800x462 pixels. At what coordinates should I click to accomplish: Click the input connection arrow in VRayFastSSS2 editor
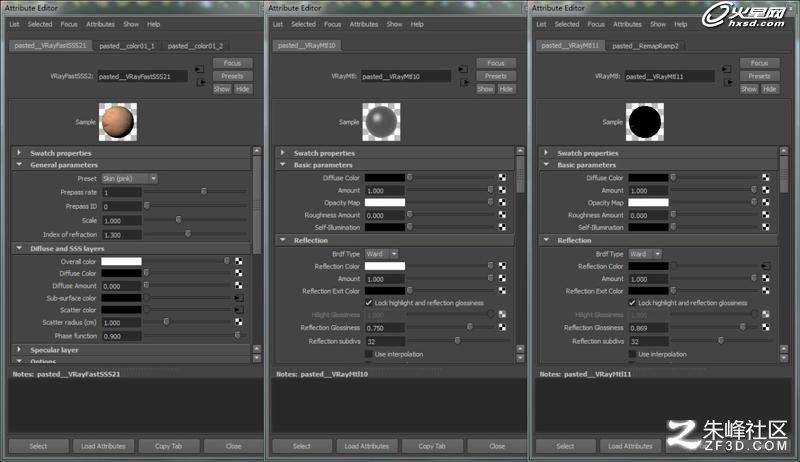(x=199, y=69)
